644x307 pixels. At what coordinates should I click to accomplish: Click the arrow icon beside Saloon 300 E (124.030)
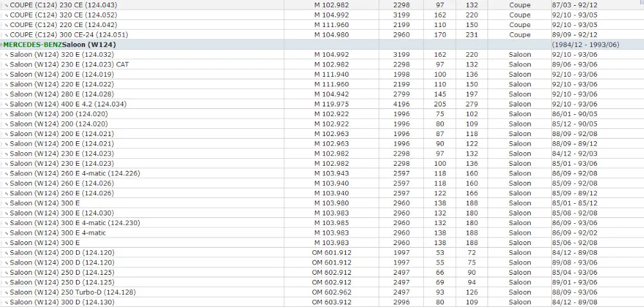tap(6, 213)
